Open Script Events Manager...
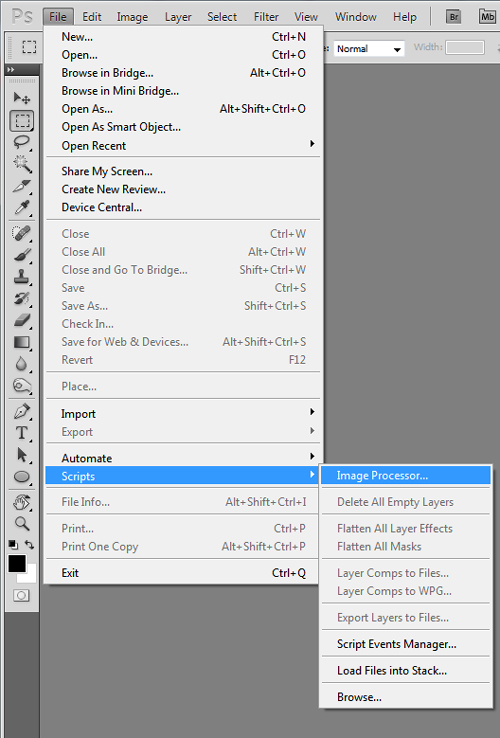 406,644
